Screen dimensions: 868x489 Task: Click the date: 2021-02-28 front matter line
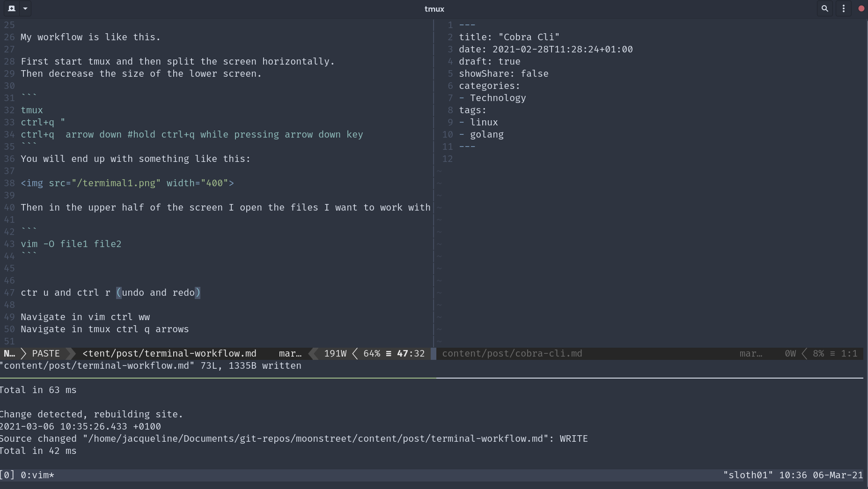(546, 49)
